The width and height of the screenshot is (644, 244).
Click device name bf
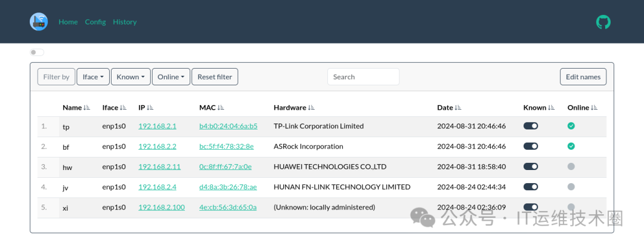(x=66, y=147)
